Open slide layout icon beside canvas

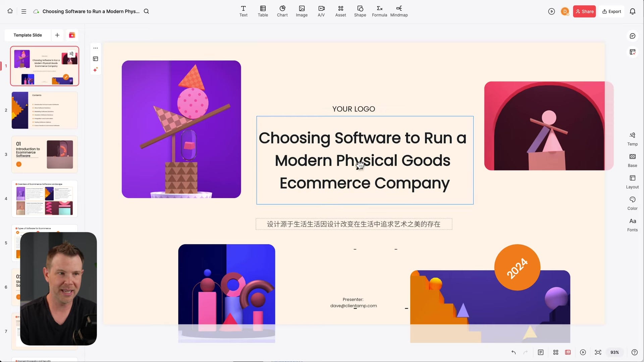[x=96, y=59]
